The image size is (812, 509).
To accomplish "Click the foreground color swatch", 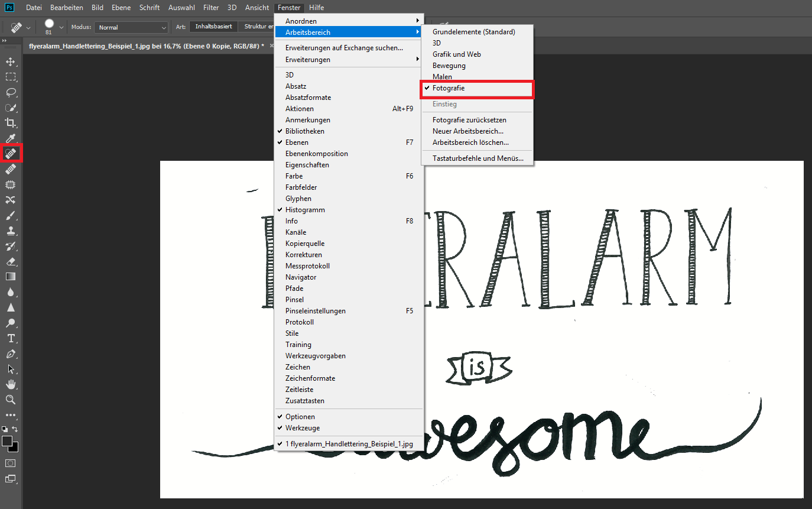I will pos(7,442).
